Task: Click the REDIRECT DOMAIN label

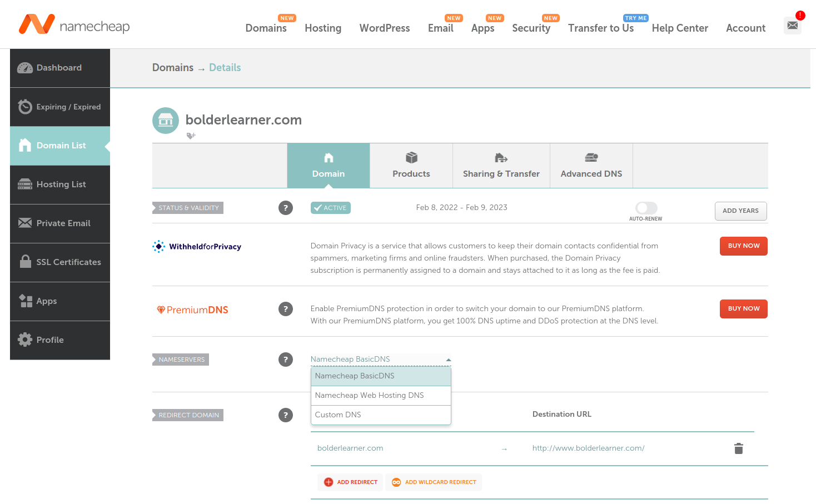Action: pos(188,415)
